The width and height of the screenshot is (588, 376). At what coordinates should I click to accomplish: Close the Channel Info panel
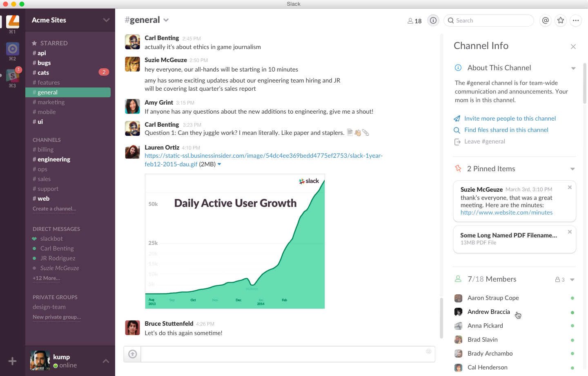573,47
